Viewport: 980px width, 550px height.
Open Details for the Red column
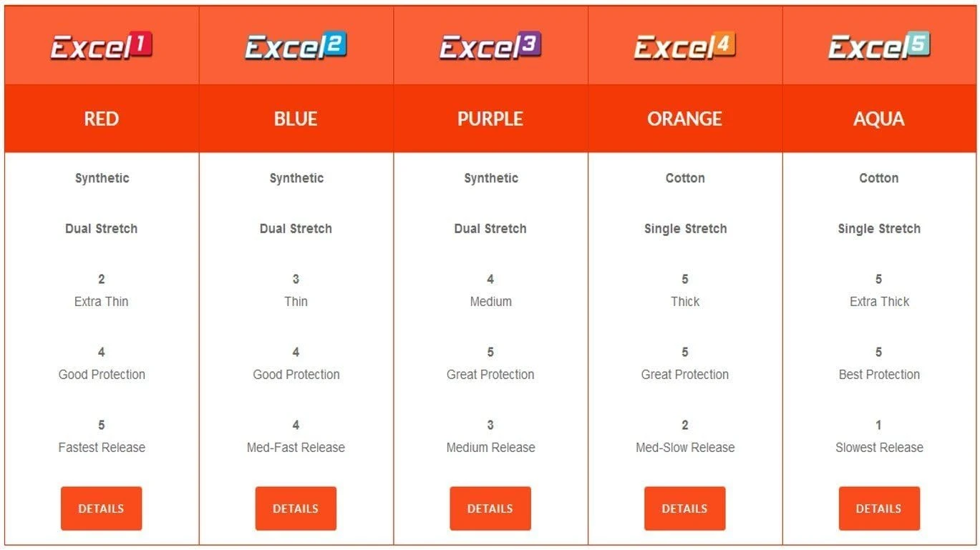point(101,509)
